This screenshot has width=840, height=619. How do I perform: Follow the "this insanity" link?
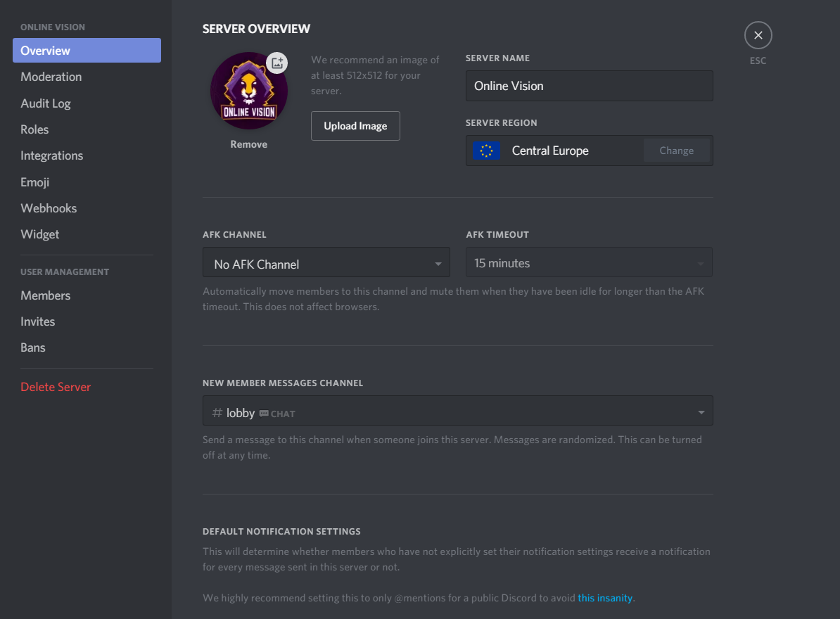605,598
